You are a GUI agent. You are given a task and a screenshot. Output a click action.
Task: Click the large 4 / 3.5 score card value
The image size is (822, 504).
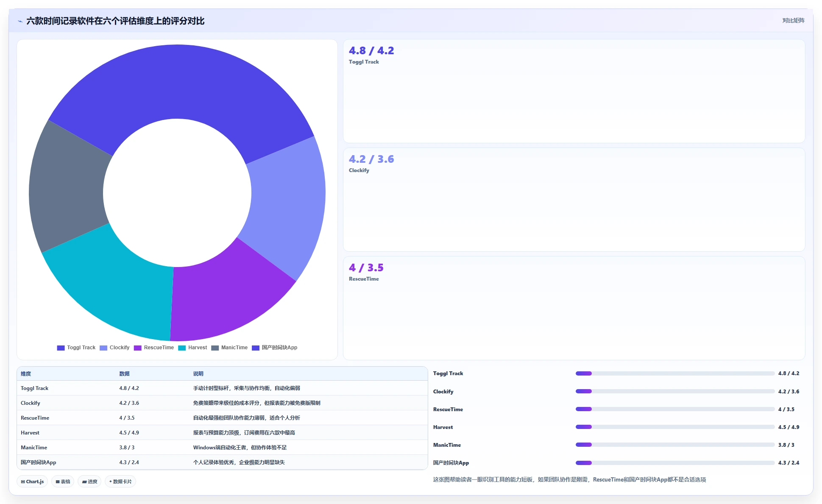pos(366,268)
